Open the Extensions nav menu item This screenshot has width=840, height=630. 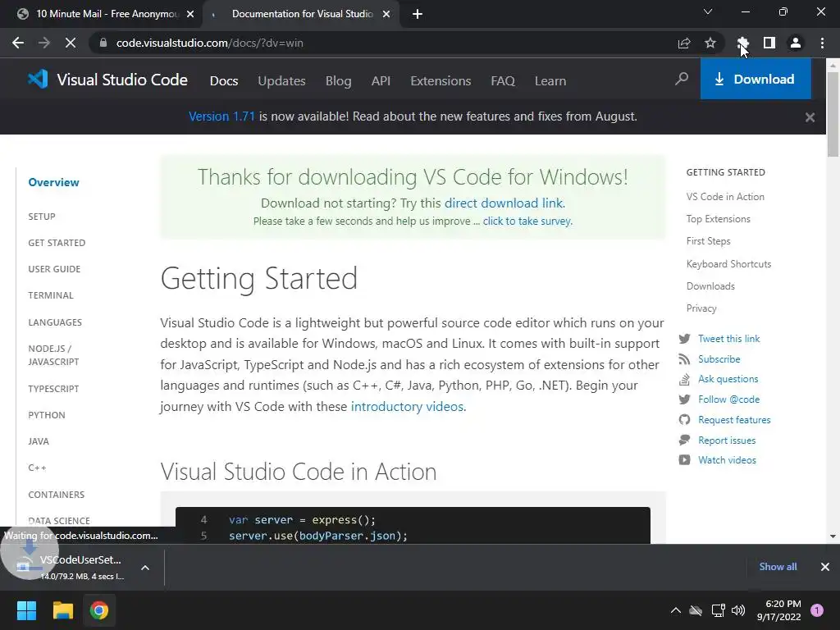(x=441, y=80)
